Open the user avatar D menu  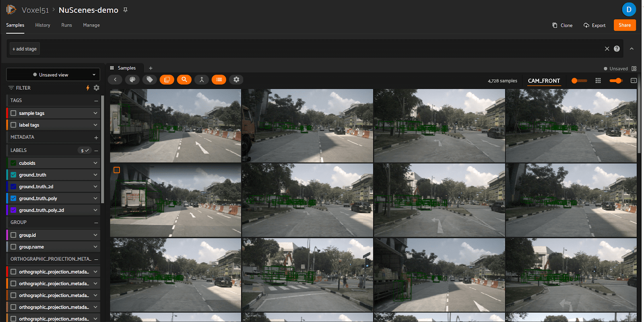(629, 9)
